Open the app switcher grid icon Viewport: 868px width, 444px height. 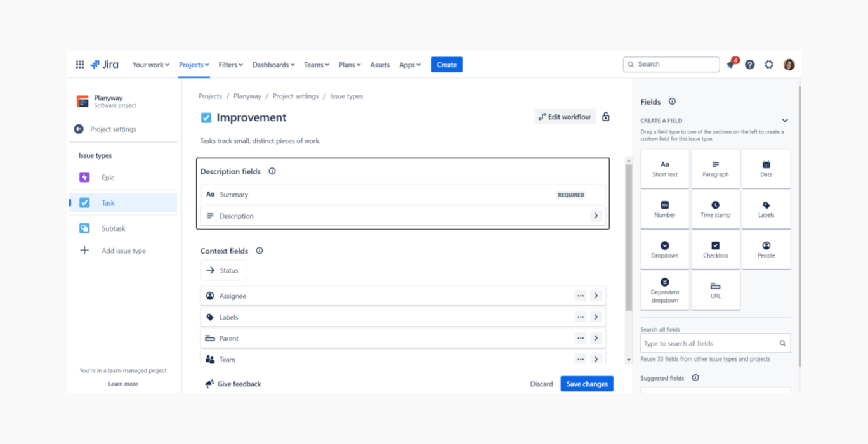pyautogui.click(x=80, y=65)
